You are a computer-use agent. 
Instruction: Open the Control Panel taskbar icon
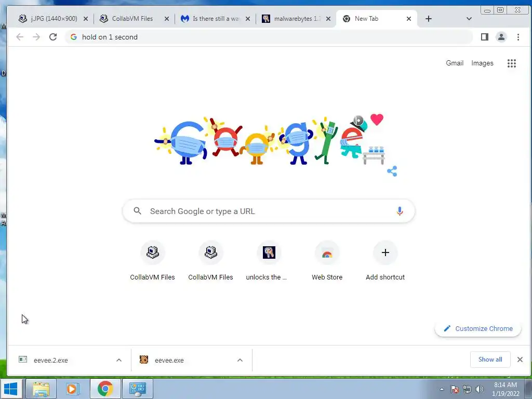(137, 389)
